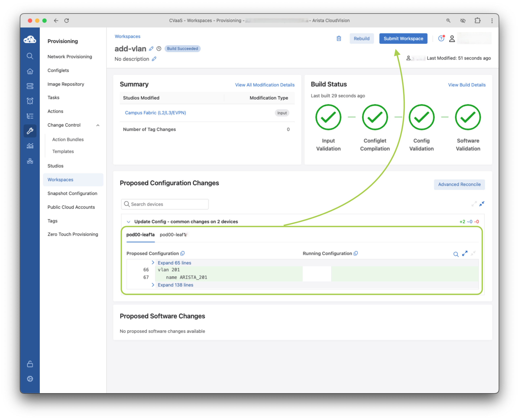Open Settings gear in the left sidebar
This screenshot has width=519, height=420.
point(30,379)
